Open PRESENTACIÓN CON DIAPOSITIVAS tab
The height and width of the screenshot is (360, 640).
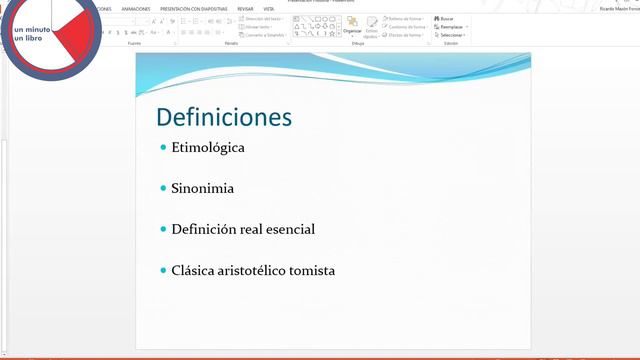tap(194, 9)
